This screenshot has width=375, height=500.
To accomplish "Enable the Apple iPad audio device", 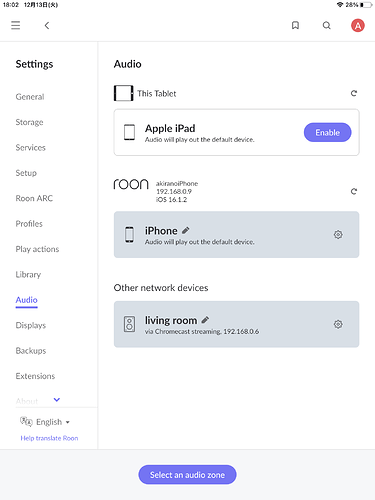I will point(327,132).
